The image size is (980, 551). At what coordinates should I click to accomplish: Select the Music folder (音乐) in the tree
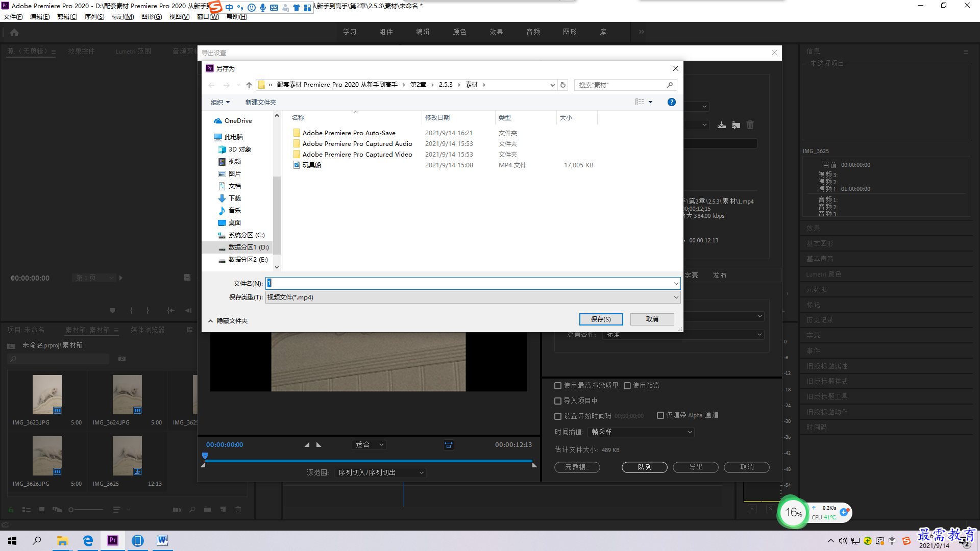(x=234, y=211)
